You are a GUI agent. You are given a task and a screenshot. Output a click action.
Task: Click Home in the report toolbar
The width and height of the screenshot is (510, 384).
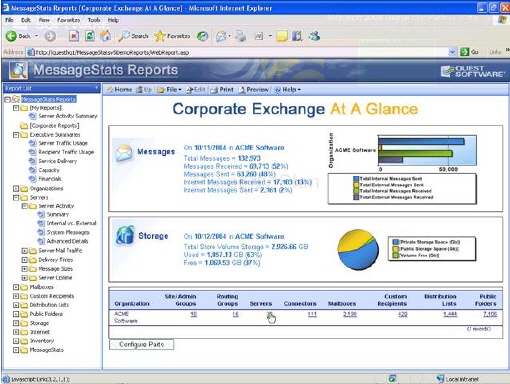[119, 90]
